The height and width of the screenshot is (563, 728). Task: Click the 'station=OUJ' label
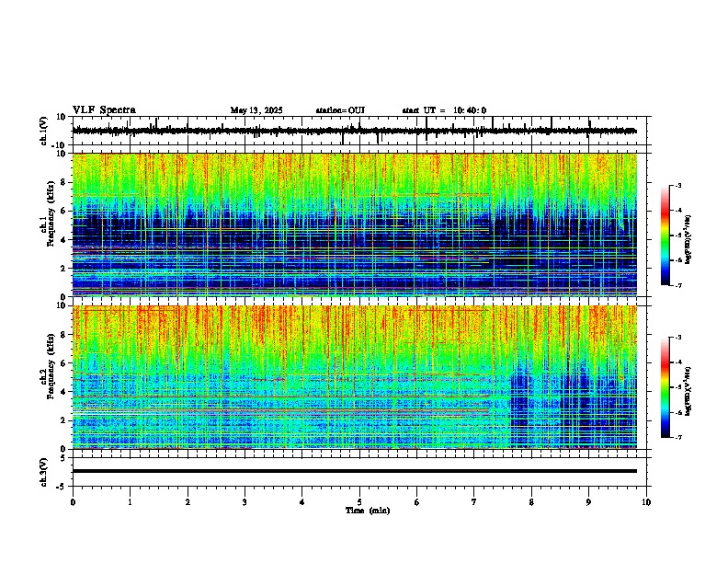(340, 110)
